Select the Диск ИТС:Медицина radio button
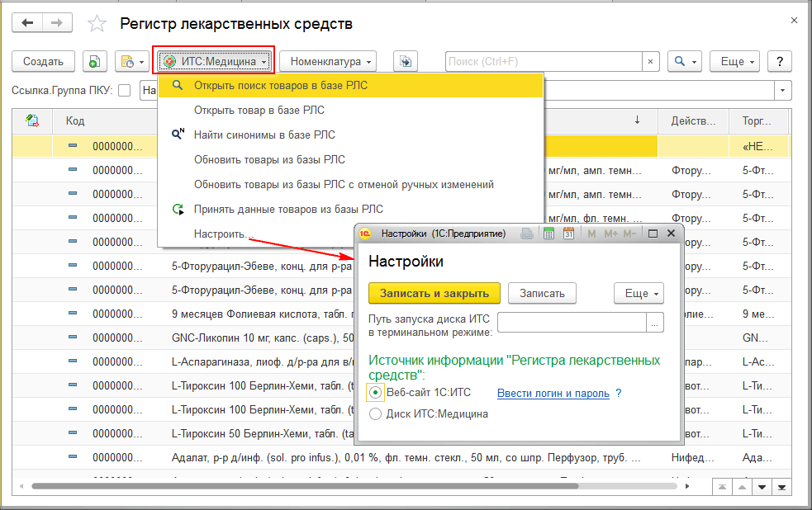 point(376,413)
